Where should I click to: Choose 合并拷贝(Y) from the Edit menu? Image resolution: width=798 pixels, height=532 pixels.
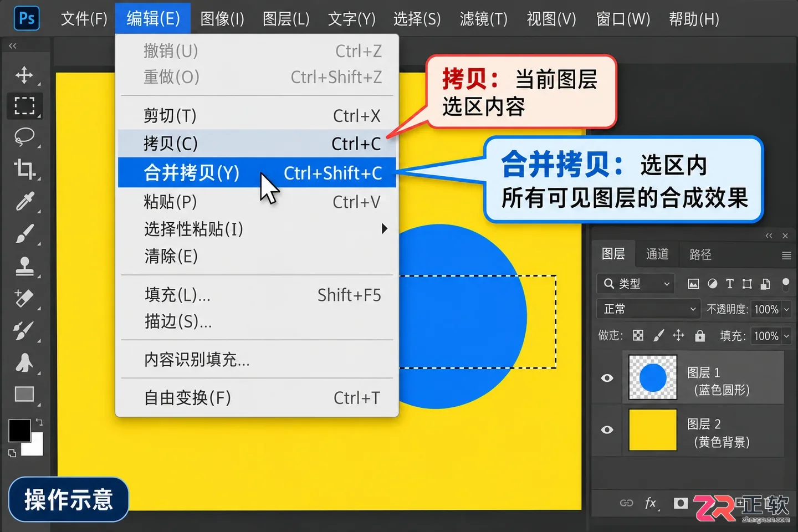click(x=257, y=172)
